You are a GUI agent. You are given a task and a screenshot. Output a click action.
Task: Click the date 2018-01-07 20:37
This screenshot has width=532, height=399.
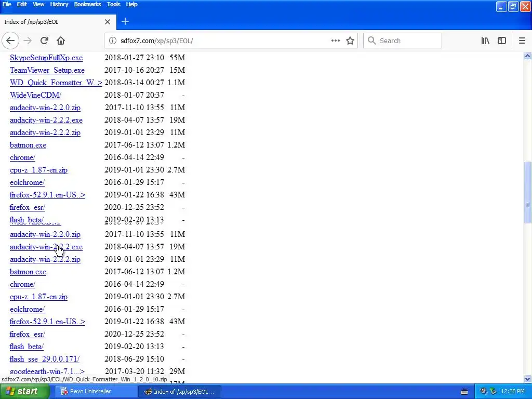(134, 95)
